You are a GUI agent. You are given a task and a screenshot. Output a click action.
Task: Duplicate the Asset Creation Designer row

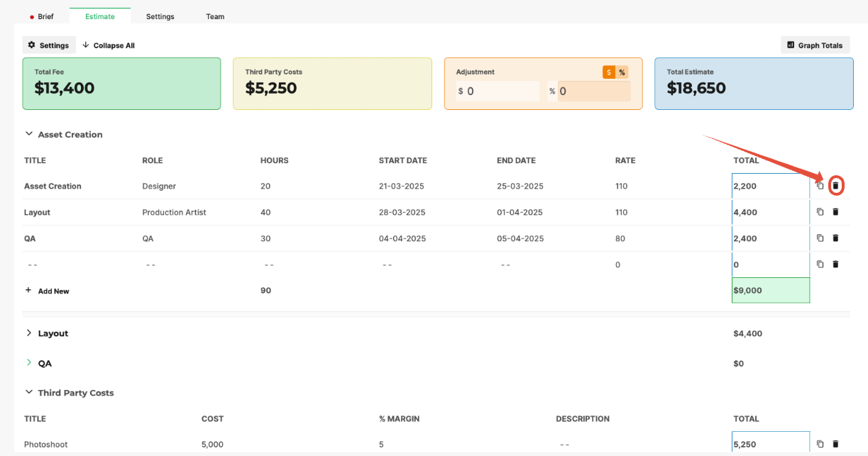(x=820, y=186)
